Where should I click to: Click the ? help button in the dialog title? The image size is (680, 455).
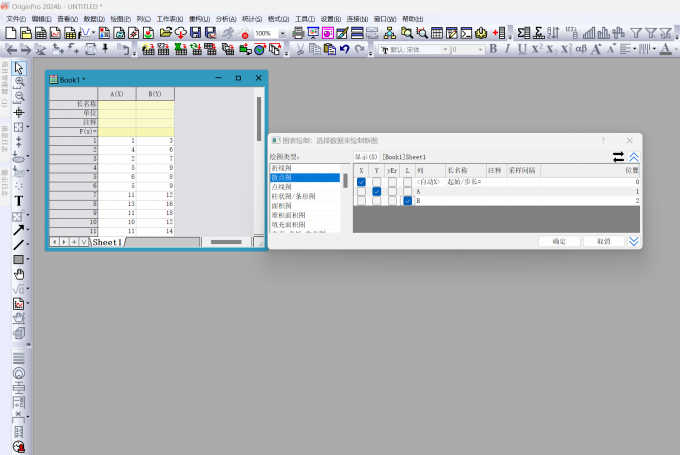[x=603, y=140]
